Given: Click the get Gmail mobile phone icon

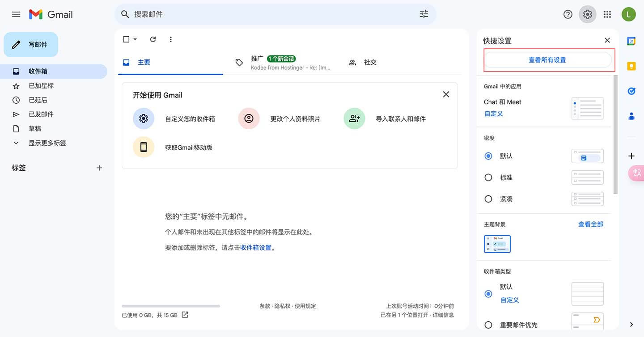Looking at the screenshot, I should (x=144, y=147).
